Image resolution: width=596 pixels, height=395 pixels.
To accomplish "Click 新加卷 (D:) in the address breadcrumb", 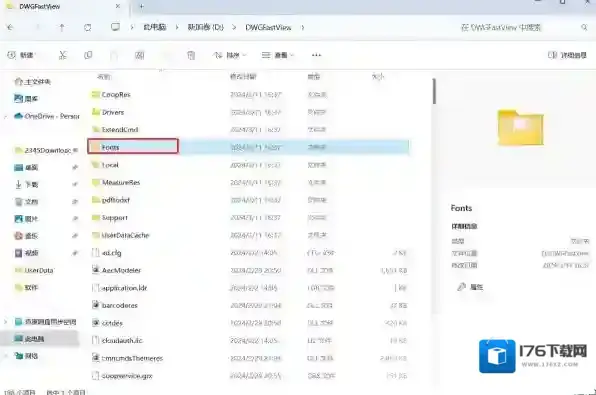I will [206, 27].
